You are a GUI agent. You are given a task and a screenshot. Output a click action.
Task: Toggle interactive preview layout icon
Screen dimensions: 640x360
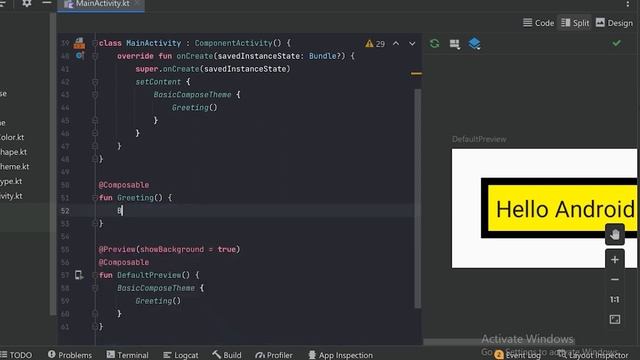pos(455,44)
